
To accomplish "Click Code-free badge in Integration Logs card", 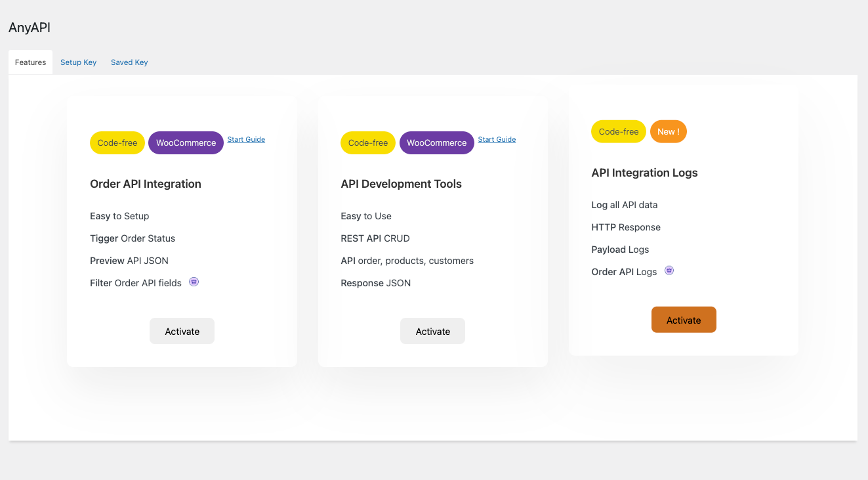I will (x=619, y=131).
